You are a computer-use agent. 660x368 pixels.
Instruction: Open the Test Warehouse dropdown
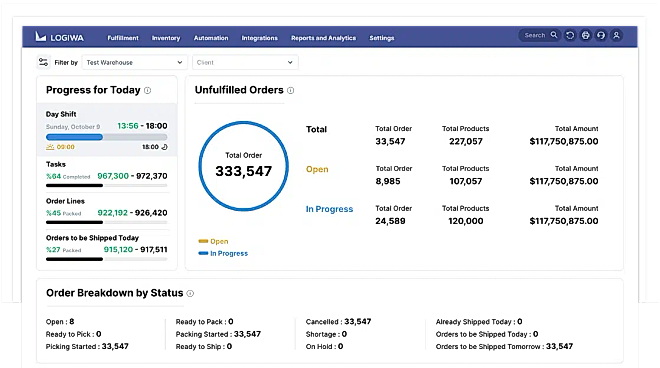134,62
